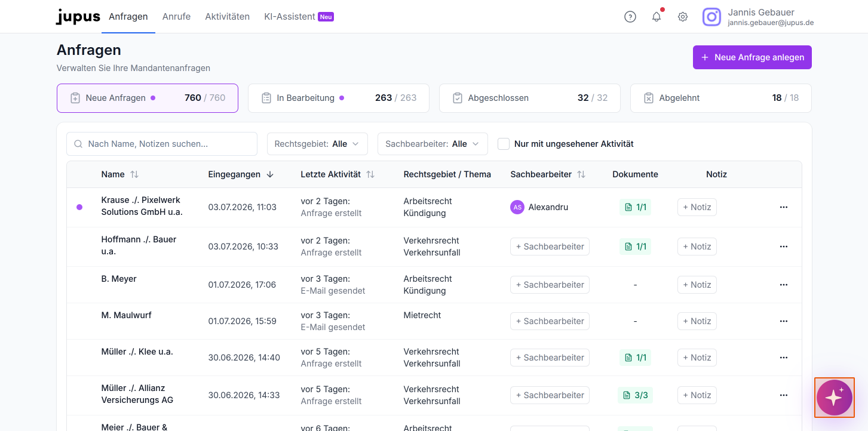Add a Notiz for Hoffmann ./. Bauer row
This screenshot has height=431, width=868.
pos(697,247)
